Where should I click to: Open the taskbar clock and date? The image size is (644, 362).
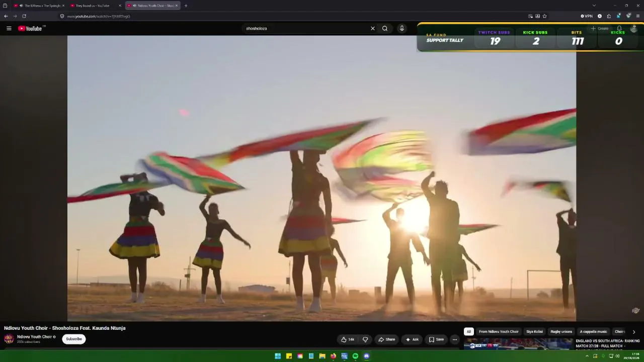point(631,356)
